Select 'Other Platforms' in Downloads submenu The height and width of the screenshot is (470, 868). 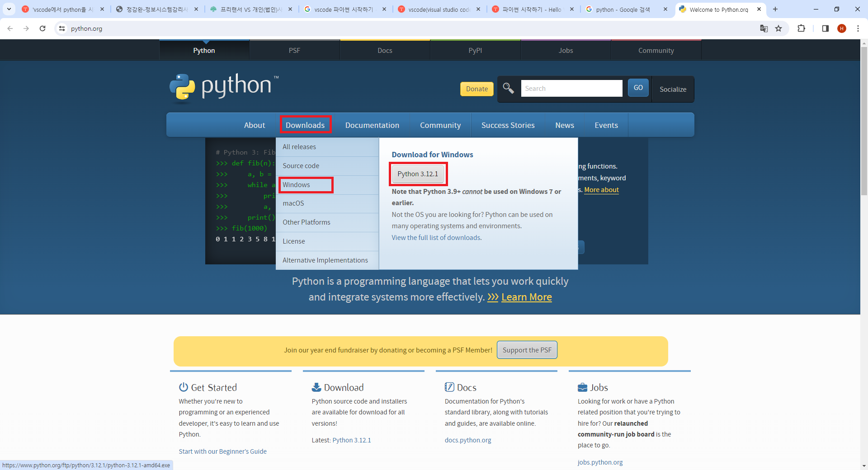tap(327, 222)
